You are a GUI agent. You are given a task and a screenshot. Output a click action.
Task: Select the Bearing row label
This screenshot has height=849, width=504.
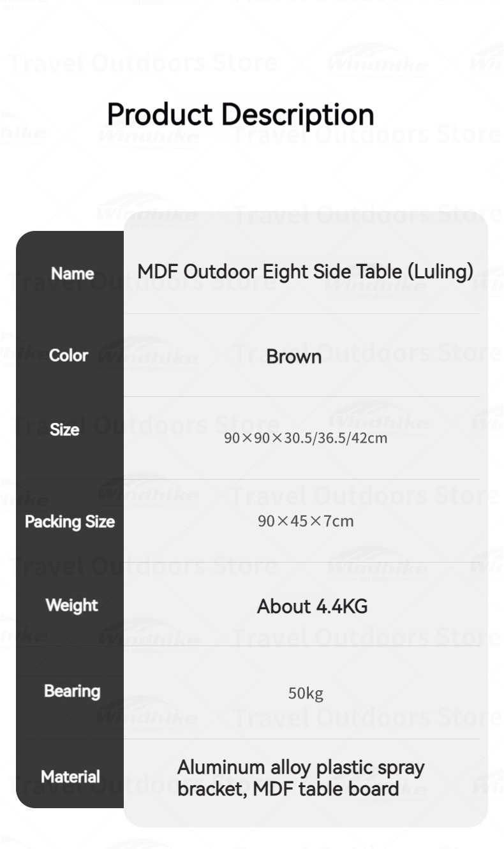pyautogui.click(x=72, y=691)
